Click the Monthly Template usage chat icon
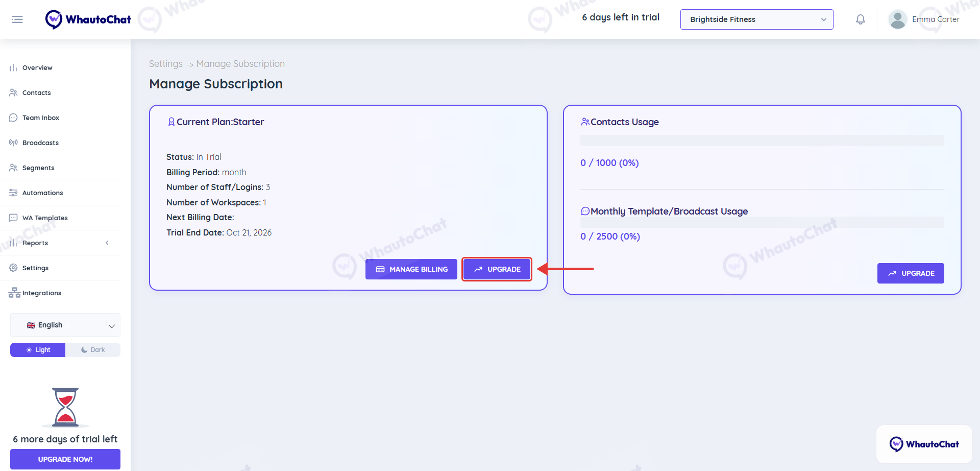The width and height of the screenshot is (980, 471). tap(585, 211)
